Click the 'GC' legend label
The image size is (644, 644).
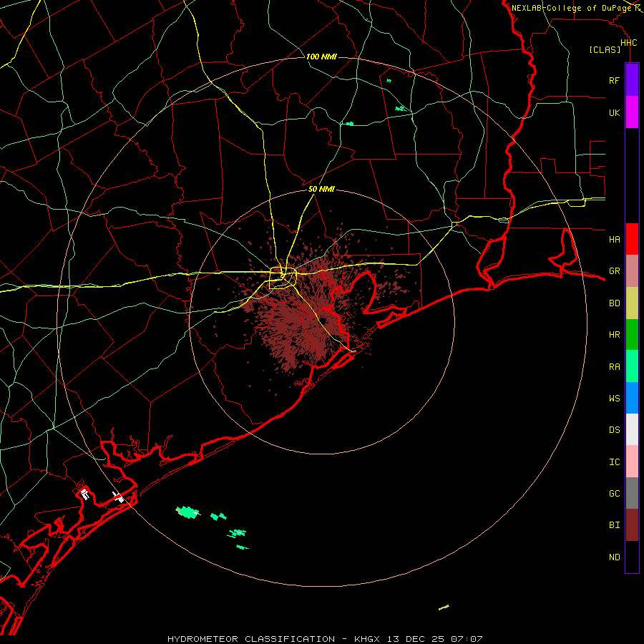(x=614, y=494)
